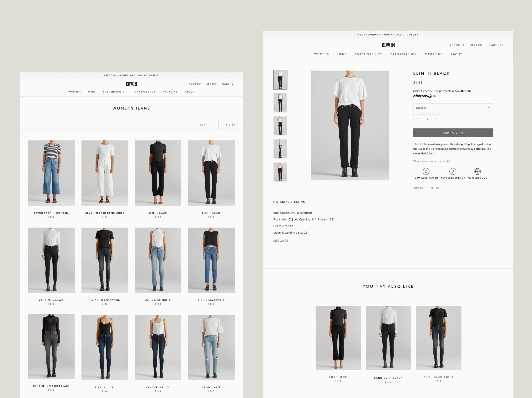Open Bree in Black under You May Also Like
The height and width of the screenshot is (398, 532).
pos(338,338)
